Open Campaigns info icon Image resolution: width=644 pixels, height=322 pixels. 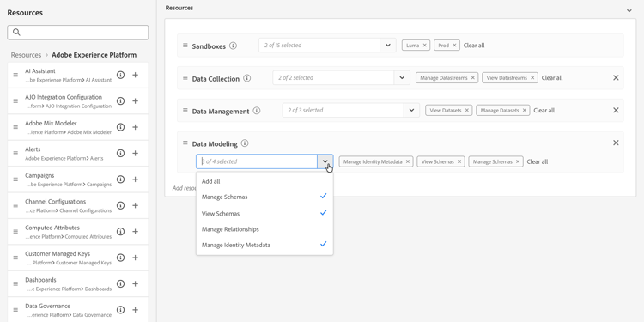(120, 179)
